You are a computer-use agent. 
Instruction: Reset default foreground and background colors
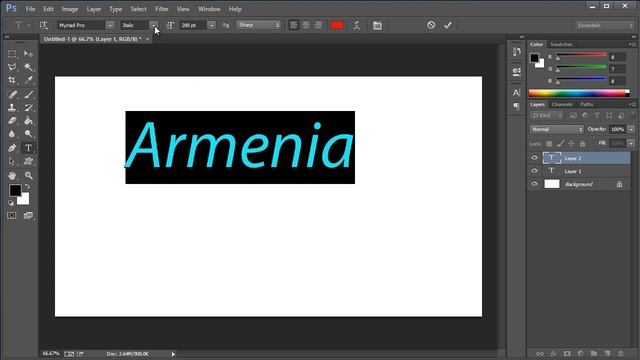point(11,203)
